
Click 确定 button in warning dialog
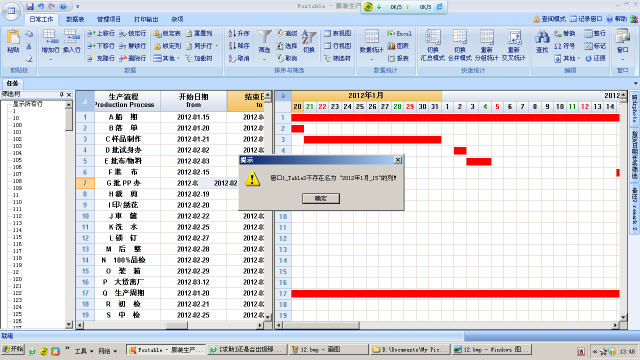point(321,198)
